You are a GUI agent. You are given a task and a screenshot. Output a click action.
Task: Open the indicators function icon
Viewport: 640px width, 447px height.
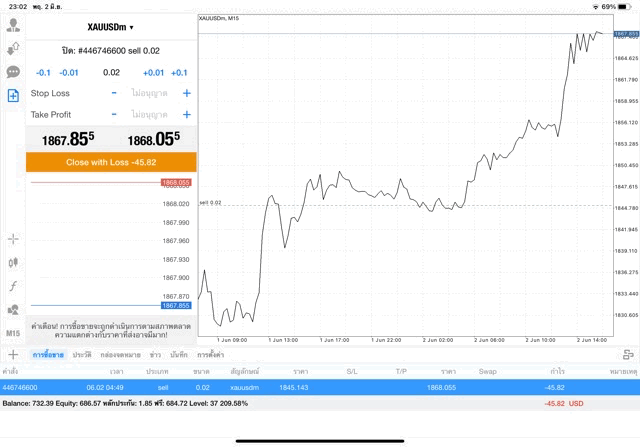[13, 286]
